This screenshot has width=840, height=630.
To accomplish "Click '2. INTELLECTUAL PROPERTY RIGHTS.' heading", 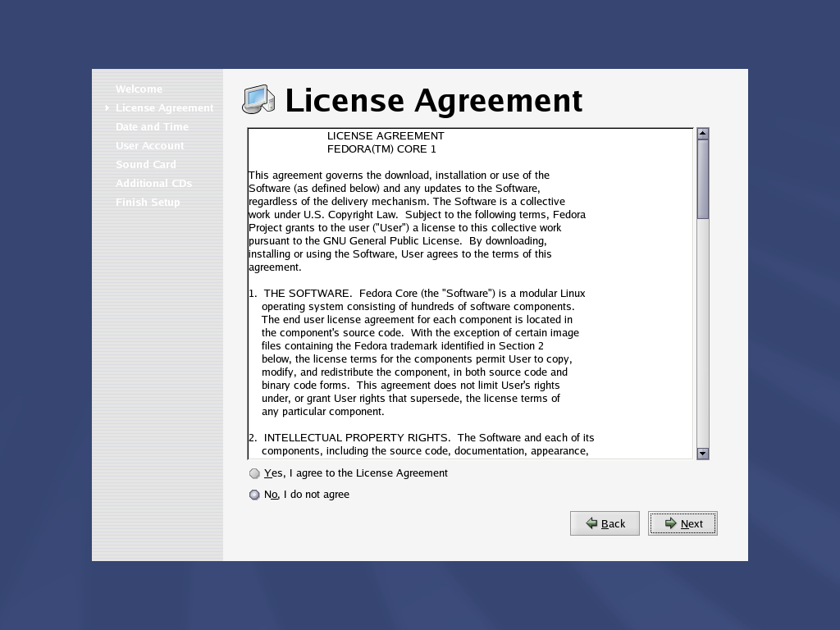I will tap(349, 438).
